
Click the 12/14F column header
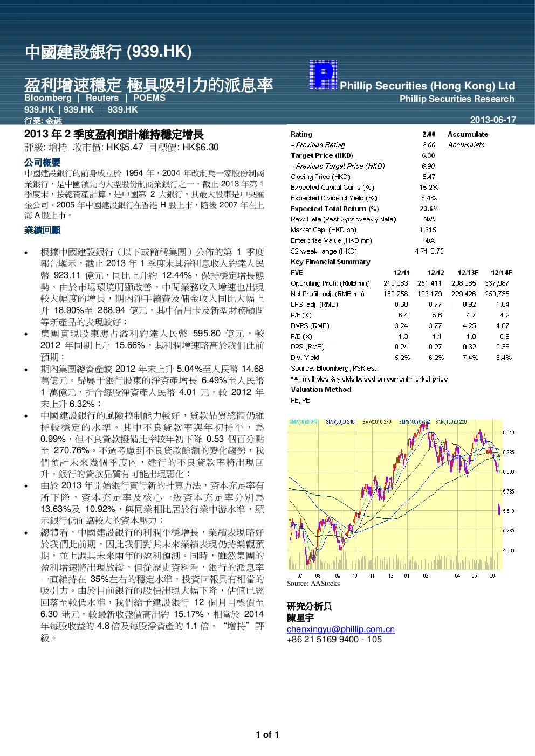coord(501,273)
